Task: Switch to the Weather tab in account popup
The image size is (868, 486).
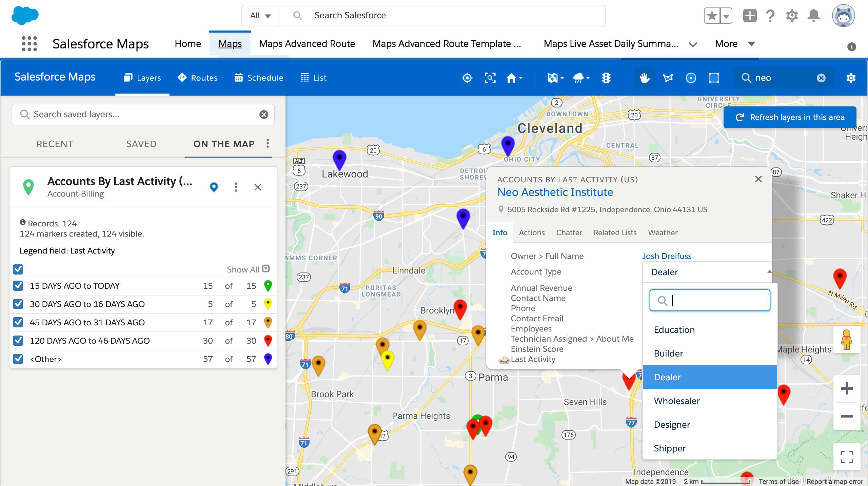Action: coord(662,232)
